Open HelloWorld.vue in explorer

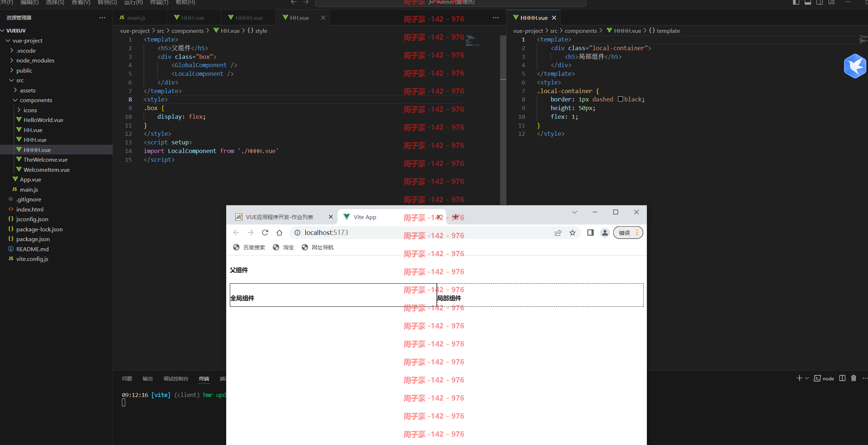pos(56,120)
